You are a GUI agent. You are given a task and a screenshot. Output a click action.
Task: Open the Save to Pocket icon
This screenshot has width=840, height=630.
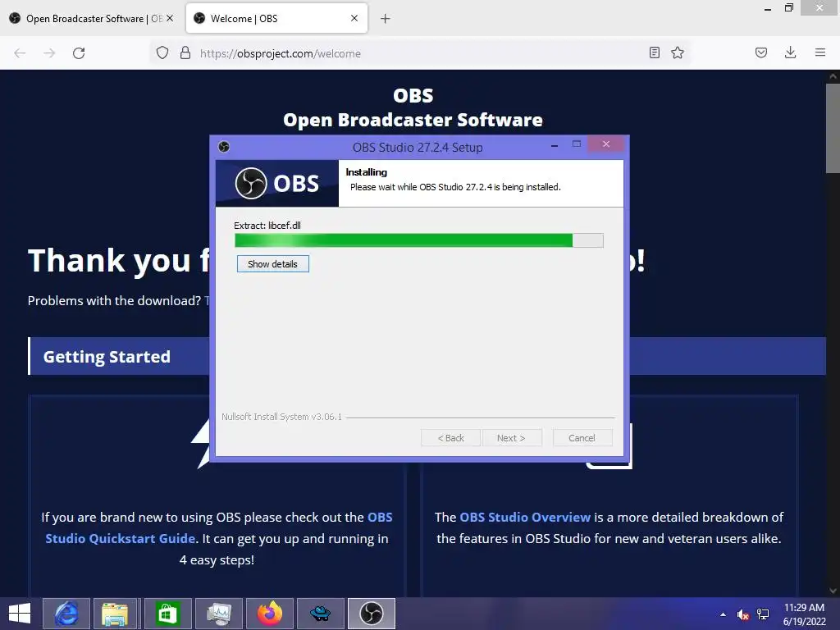tap(761, 52)
